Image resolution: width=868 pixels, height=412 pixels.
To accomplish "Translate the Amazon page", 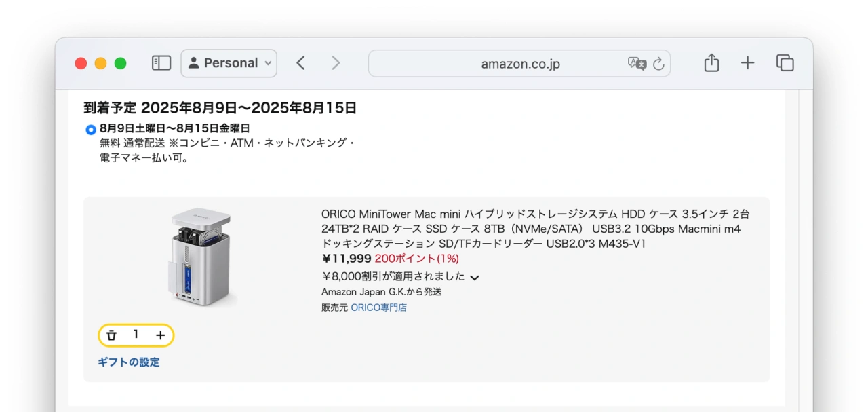I will tap(638, 62).
